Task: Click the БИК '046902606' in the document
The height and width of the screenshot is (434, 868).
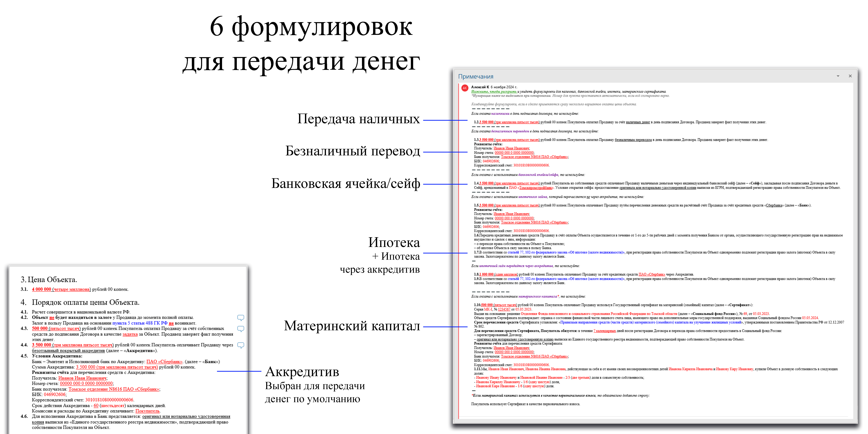Action: coord(55,394)
